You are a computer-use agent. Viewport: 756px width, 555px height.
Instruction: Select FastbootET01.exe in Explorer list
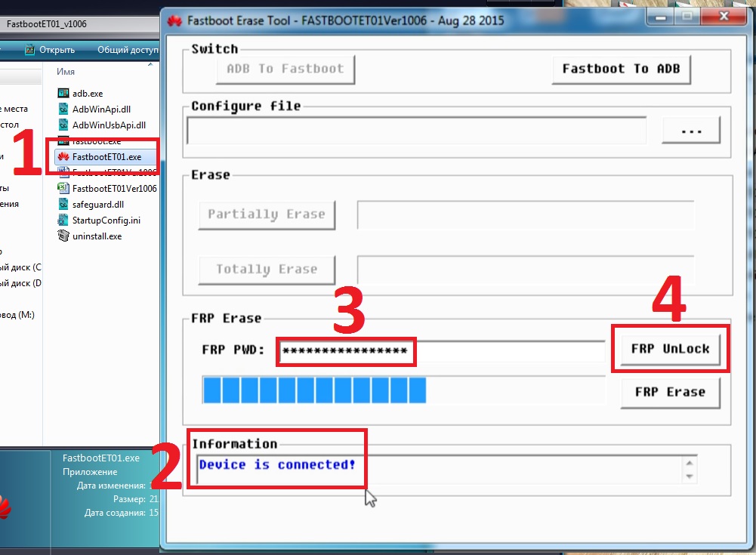tap(106, 157)
